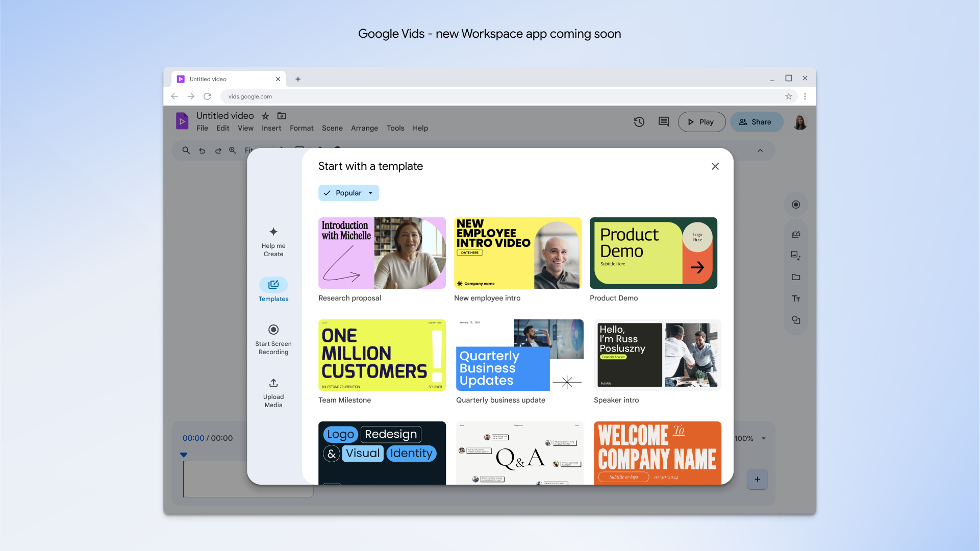Screen dimensions: 980x551
Task: Click the Share button
Action: [755, 122]
